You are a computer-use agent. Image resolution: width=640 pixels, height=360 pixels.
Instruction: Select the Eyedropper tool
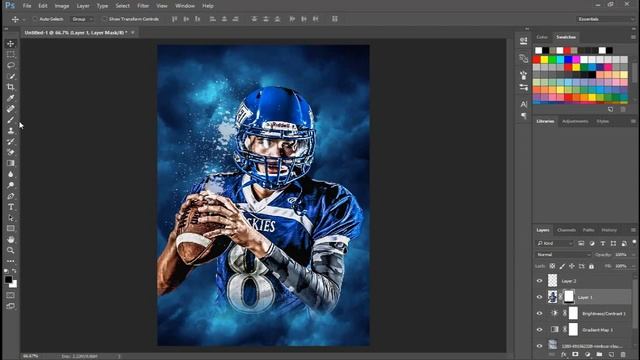coord(11,98)
